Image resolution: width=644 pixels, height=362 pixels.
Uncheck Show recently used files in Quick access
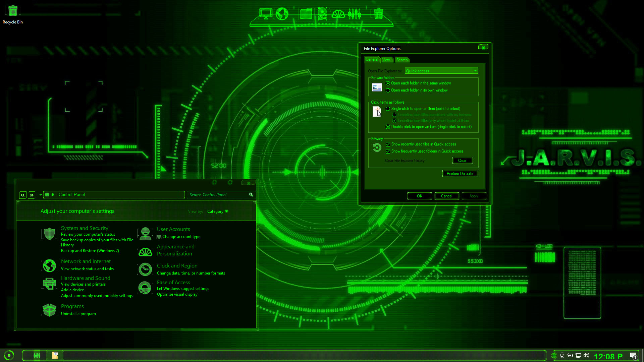click(x=388, y=144)
